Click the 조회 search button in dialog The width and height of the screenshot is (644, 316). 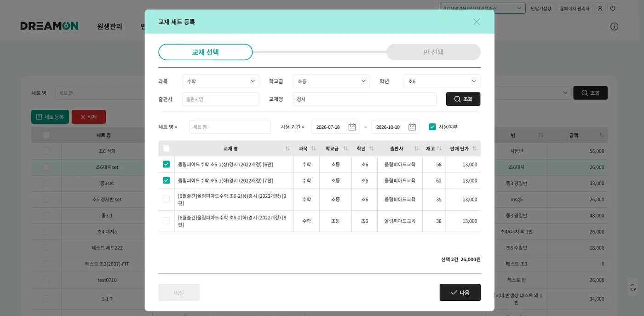point(463,99)
